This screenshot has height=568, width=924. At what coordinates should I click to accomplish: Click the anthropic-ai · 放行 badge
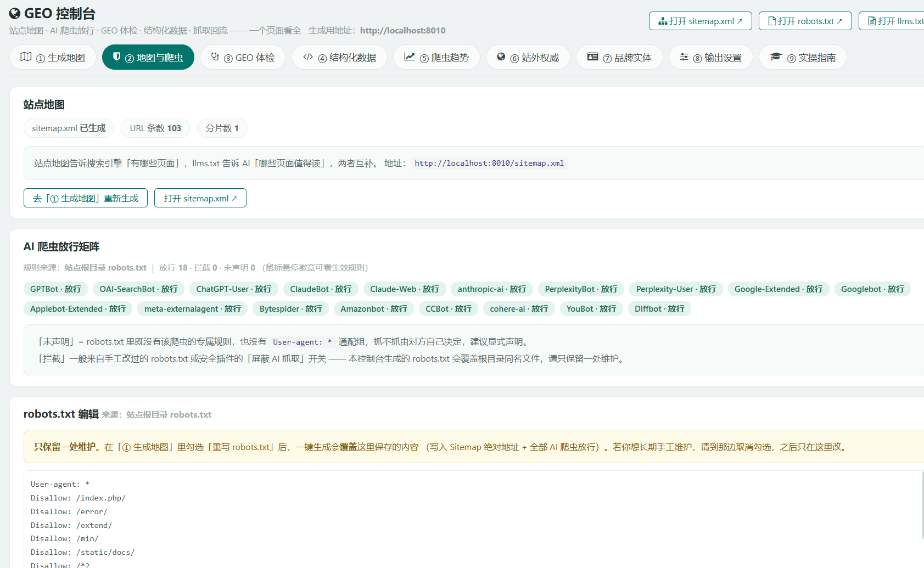(x=492, y=289)
